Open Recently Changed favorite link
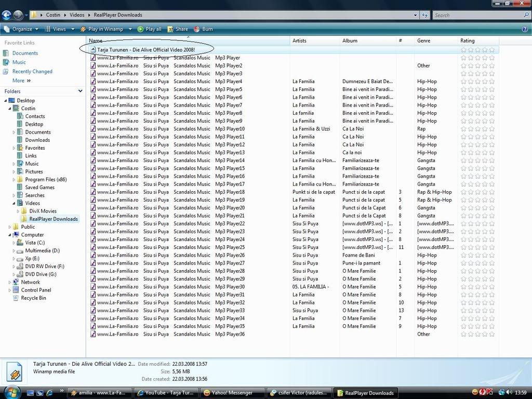Screen dimensions: 532x399 [x=32, y=72]
